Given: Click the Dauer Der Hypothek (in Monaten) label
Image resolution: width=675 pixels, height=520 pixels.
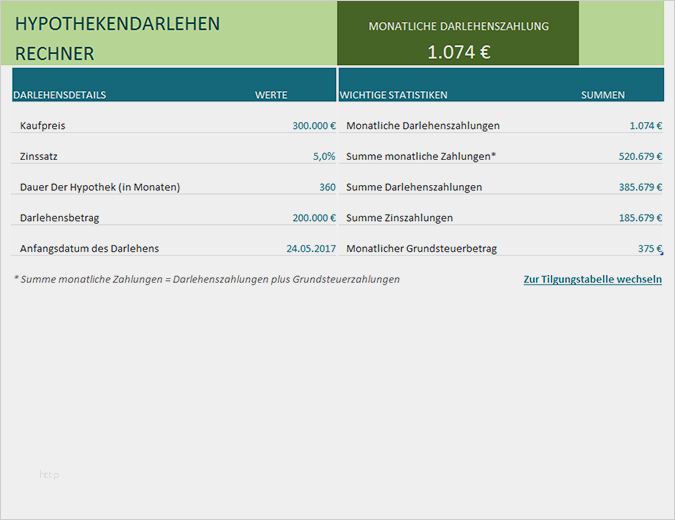Looking at the screenshot, I should coord(100,187).
